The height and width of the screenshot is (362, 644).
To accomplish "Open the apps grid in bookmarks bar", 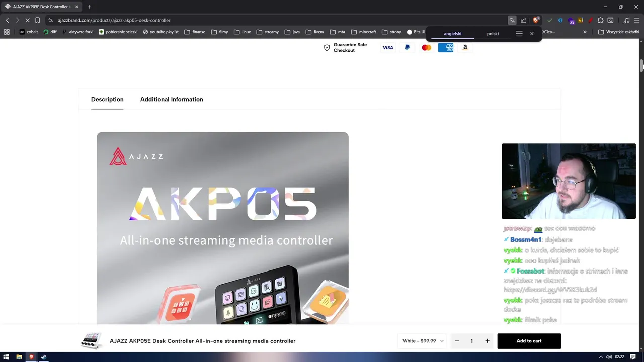I will 7,32.
